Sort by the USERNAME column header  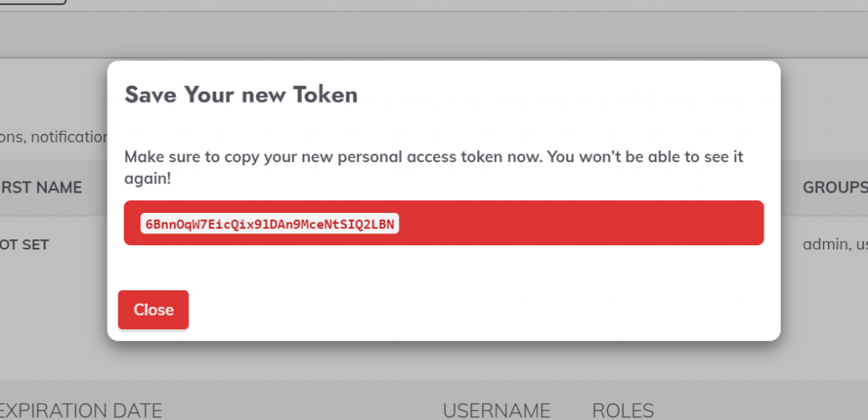pyautogui.click(x=496, y=411)
